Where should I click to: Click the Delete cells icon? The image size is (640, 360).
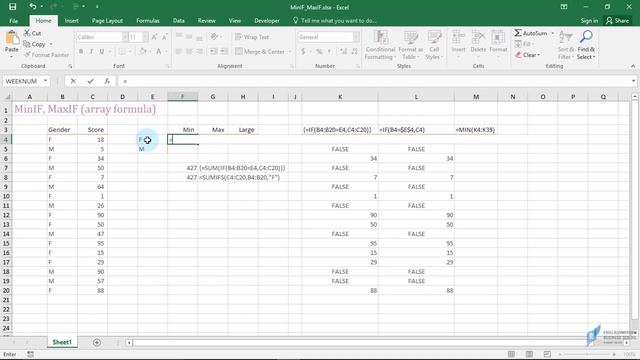coord(478,38)
